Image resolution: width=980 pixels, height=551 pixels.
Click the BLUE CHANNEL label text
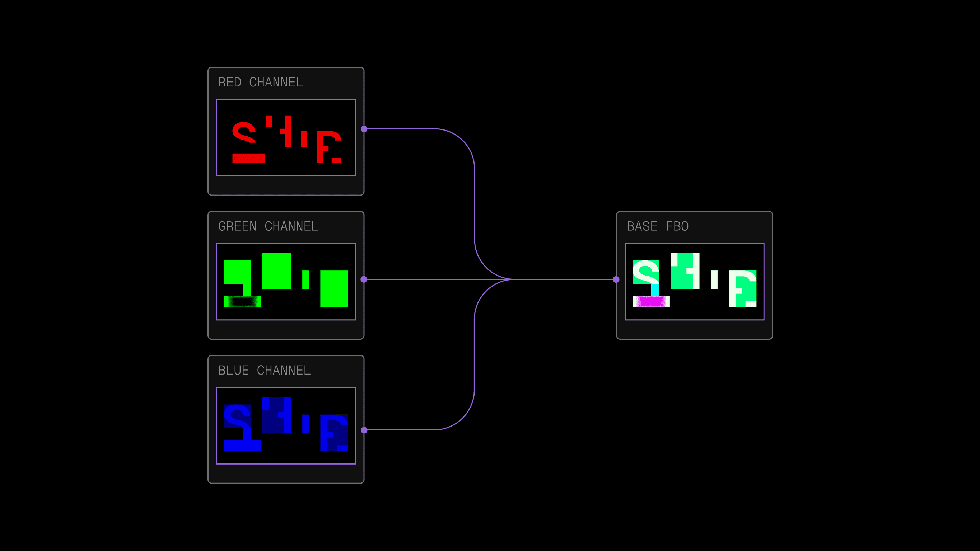coord(265,369)
